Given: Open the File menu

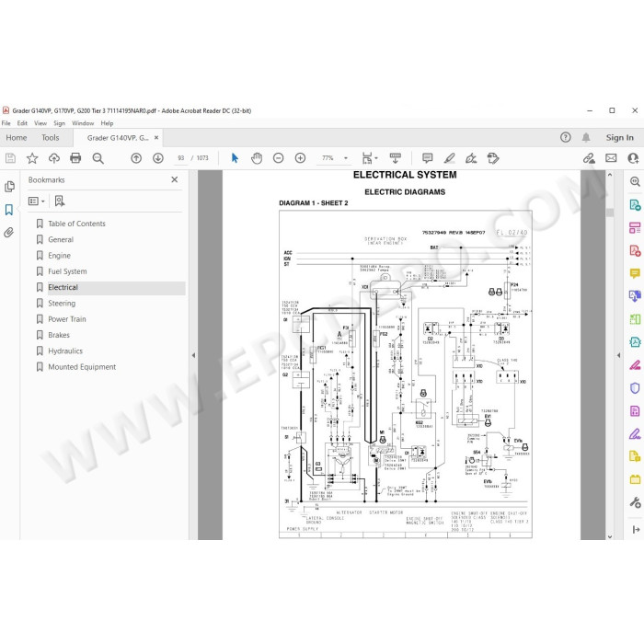Looking at the screenshot, I should coord(6,123).
